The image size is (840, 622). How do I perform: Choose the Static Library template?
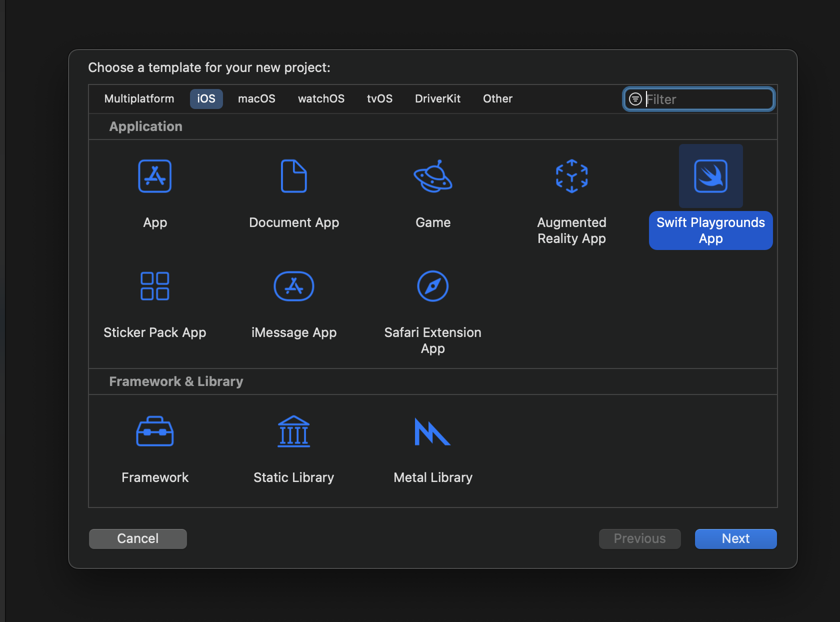(x=293, y=431)
